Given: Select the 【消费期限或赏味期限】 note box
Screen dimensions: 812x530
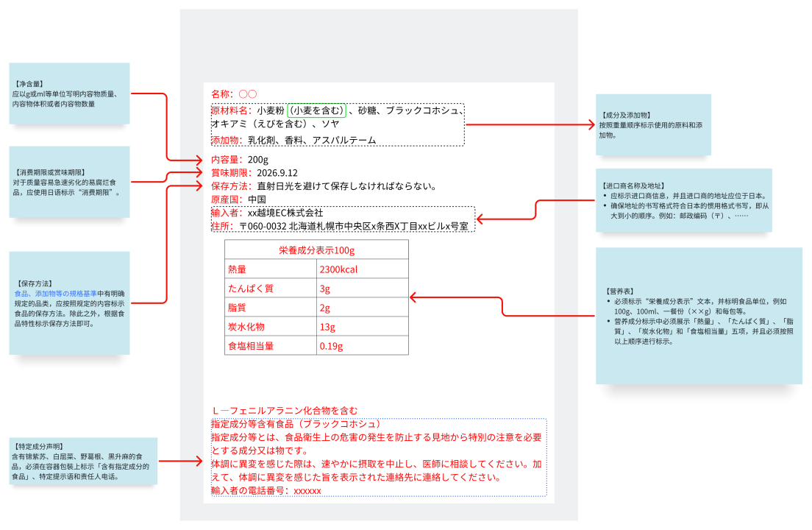Looking at the screenshot, I should (69, 182).
